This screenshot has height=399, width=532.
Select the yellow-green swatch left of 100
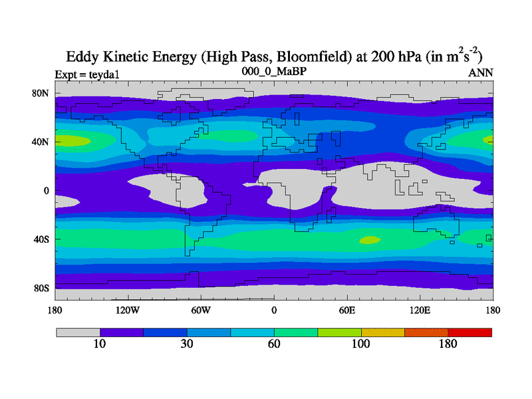340,332
